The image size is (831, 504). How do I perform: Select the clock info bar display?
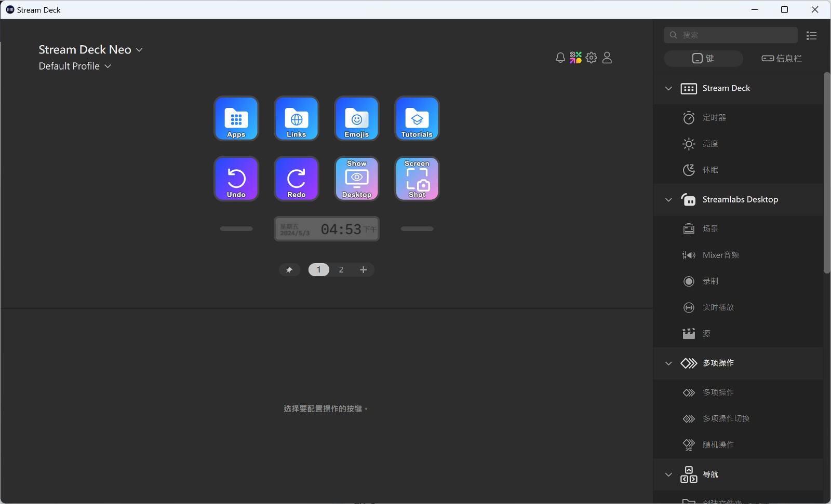click(327, 229)
